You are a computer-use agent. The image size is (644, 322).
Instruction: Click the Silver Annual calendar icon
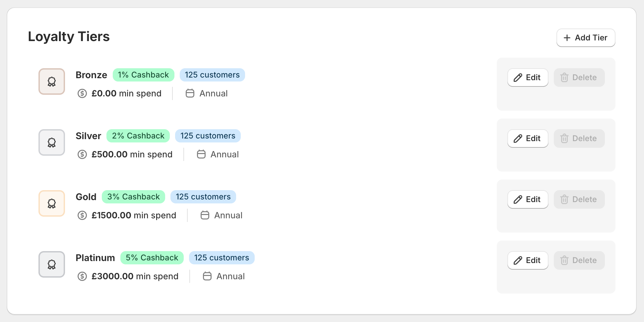201,154
